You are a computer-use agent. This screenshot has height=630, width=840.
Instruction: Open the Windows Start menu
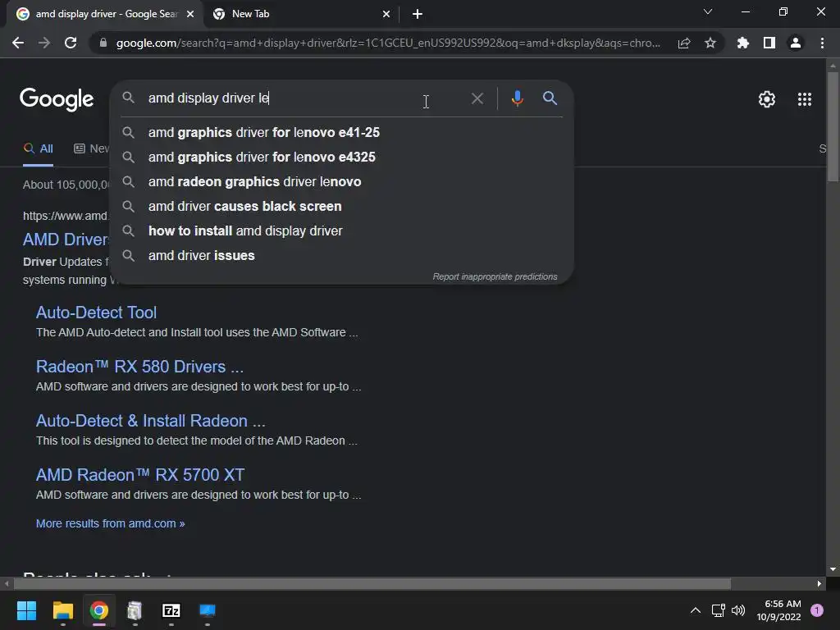tap(26, 610)
